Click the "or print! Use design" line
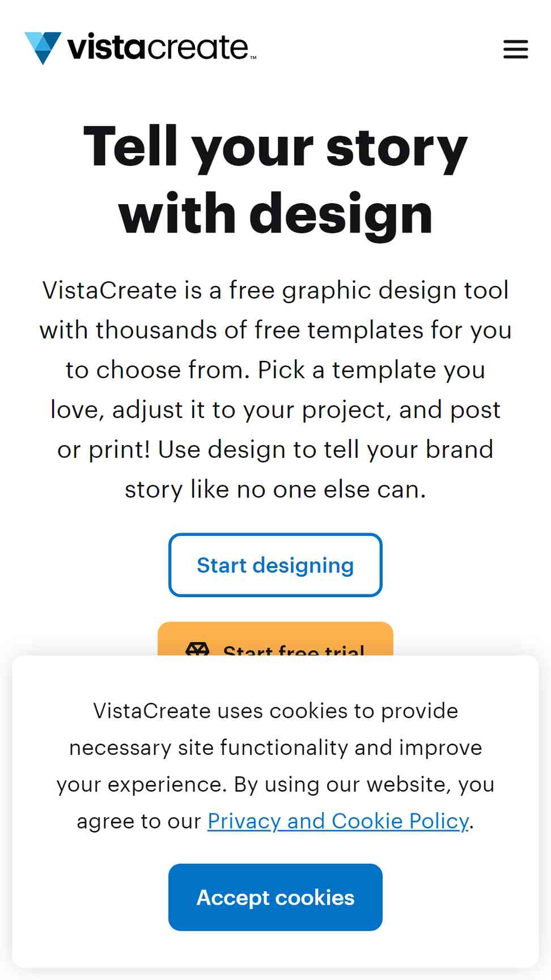This screenshot has width=551, height=980. (275, 449)
